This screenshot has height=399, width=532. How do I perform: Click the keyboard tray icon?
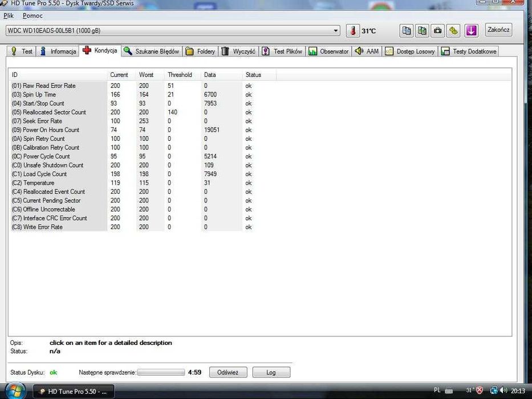(449, 391)
